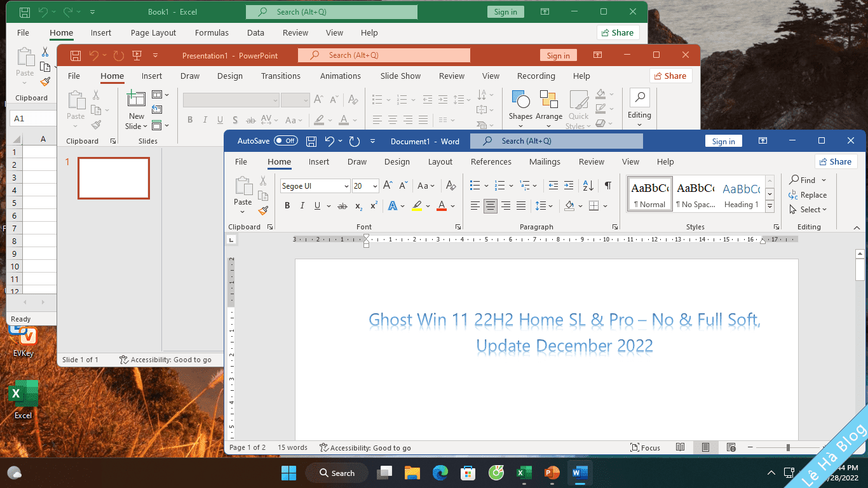Decrease font size with the smaller A icon in Word
This screenshot has width=868, height=488.
click(403, 186)
